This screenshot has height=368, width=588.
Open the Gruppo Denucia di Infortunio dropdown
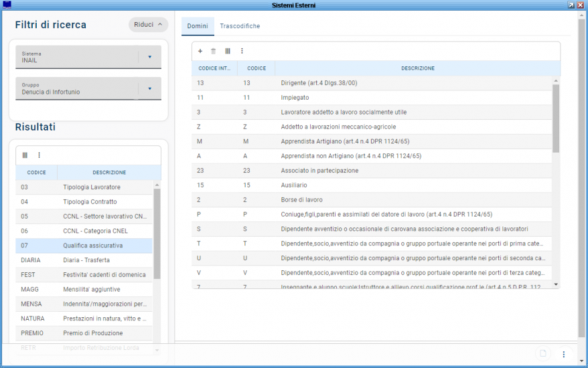point(149,88)
